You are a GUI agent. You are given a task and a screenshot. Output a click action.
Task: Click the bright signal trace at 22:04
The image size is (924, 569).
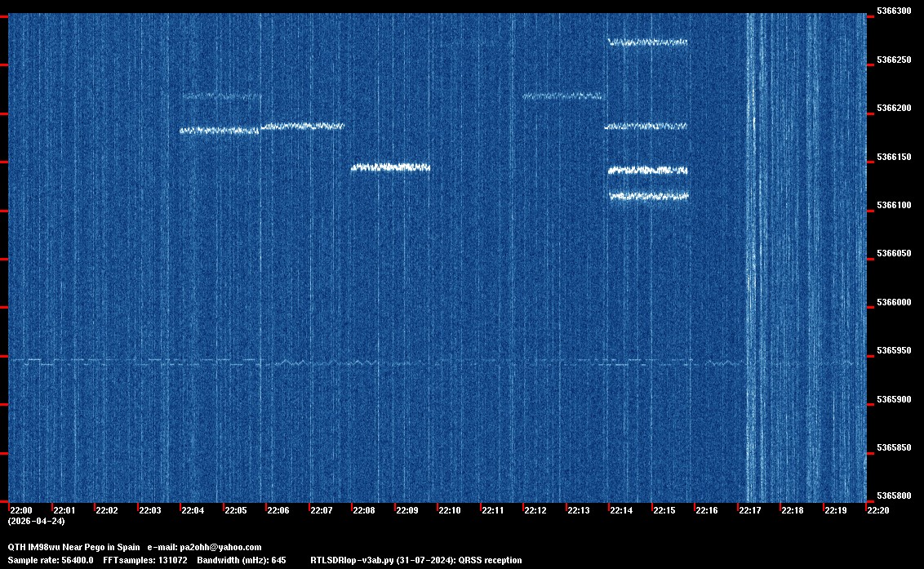pyautogui.click(x=220, y=131)
